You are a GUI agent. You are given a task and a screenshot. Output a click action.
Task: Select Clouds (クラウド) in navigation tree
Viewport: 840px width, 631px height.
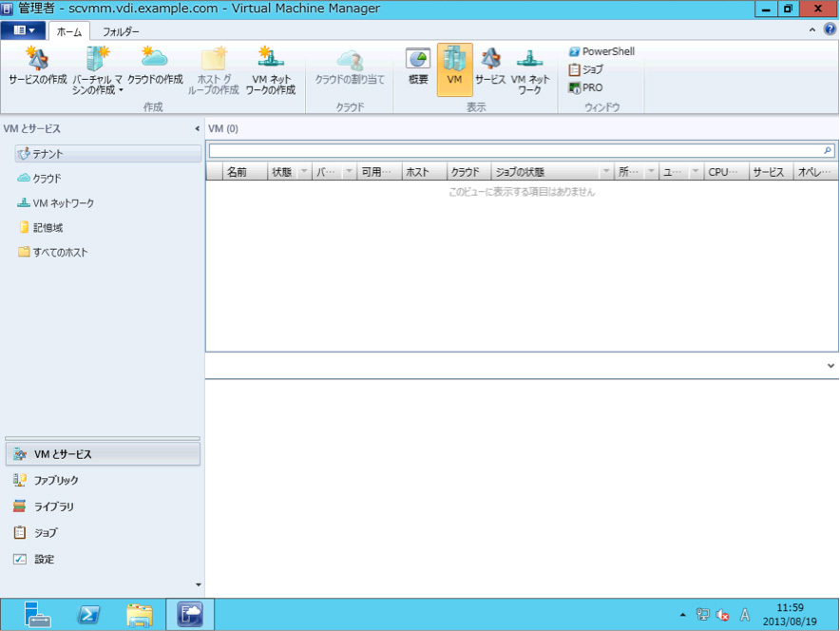[x=40, y=179]
